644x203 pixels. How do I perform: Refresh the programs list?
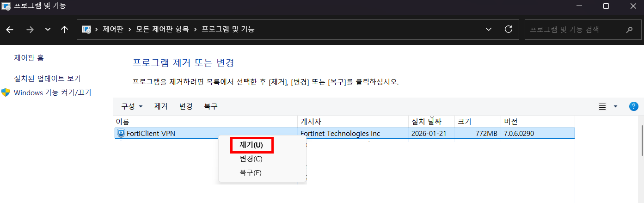(x=509, y=29)
